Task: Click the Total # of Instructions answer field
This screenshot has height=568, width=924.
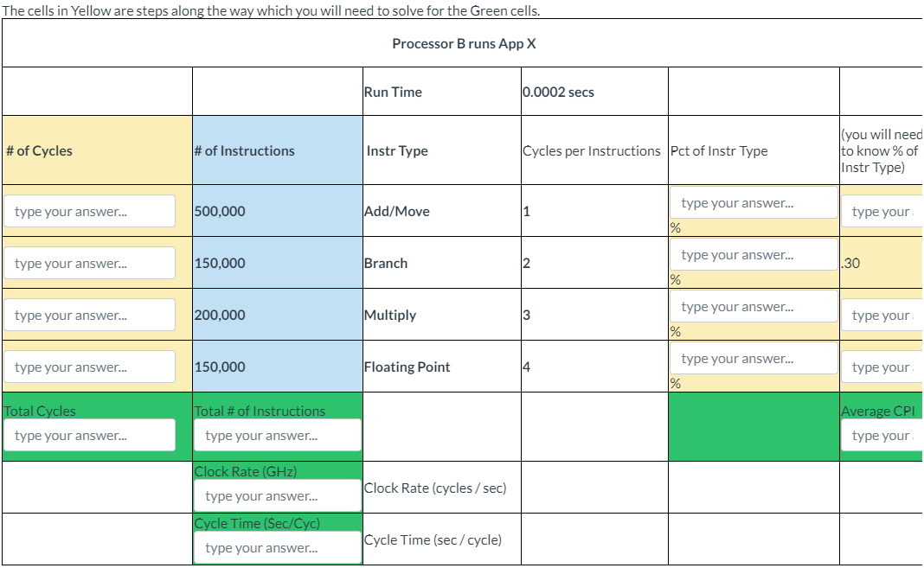Action: click(x=278, y=436)
